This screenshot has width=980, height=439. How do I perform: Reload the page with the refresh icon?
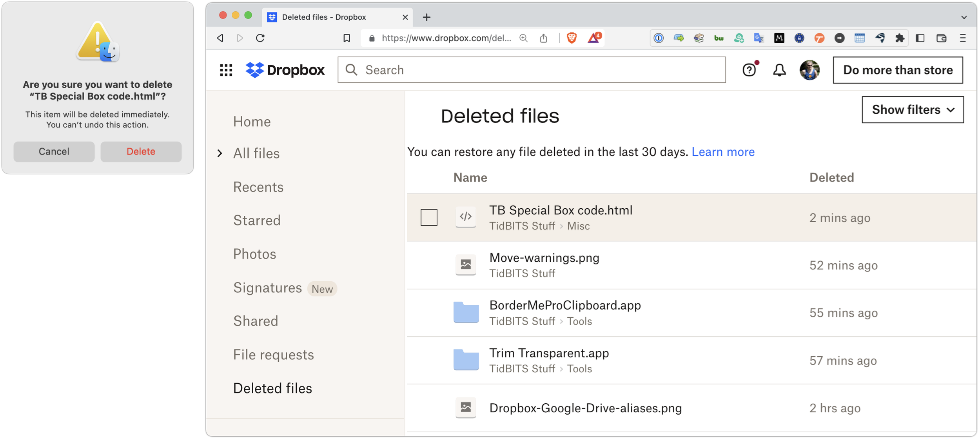[x=260, y=38]
